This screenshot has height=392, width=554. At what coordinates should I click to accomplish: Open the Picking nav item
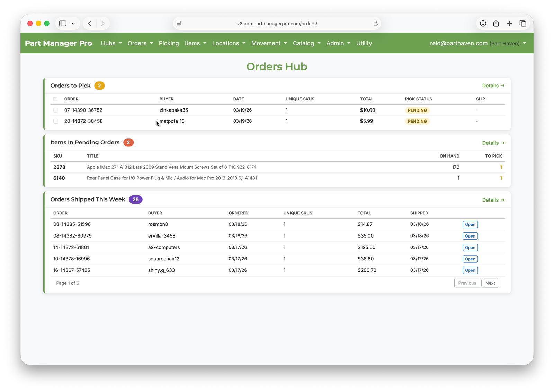point(169,43)
